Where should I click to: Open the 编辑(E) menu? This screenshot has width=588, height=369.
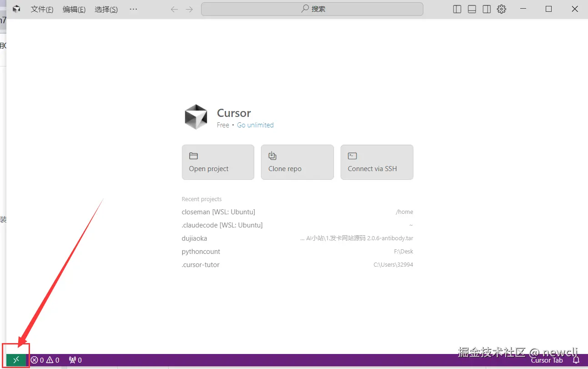74,9
